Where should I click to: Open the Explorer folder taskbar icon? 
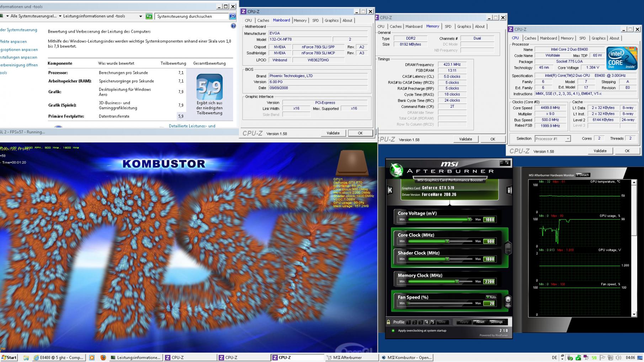point(26,358)
